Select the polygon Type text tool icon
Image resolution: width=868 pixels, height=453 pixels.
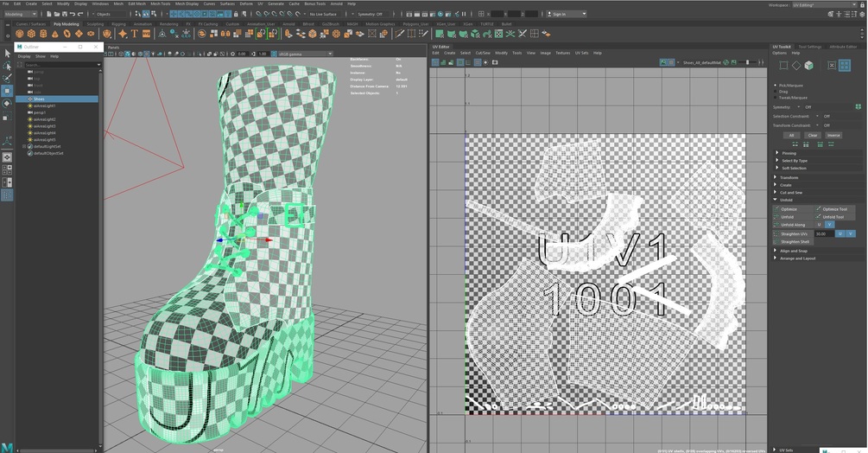point(134,34)
